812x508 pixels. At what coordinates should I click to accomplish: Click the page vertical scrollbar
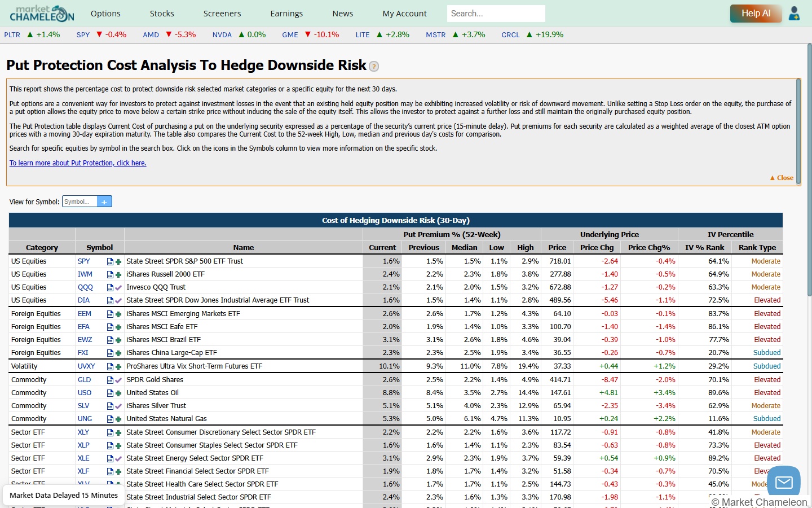(810, 169)
